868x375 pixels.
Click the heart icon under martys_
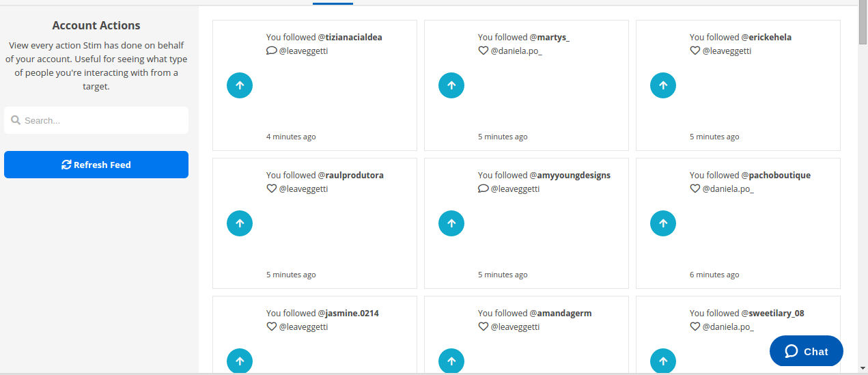coord(484,51)
